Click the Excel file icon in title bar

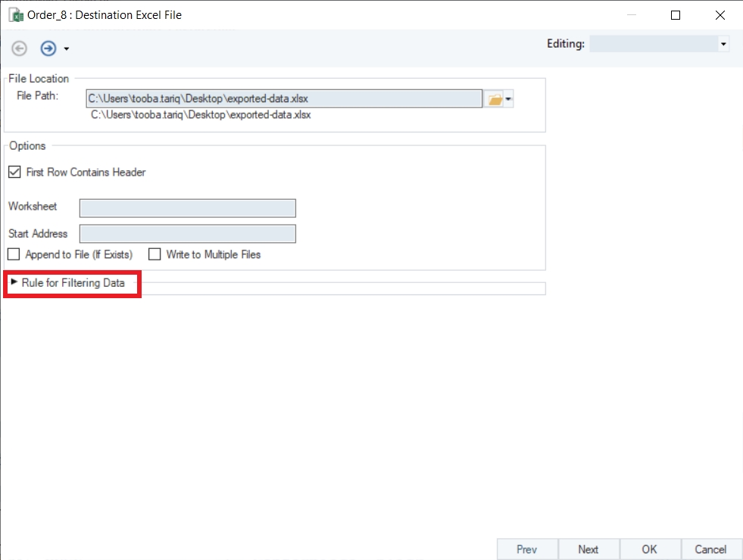pos(16,15)
